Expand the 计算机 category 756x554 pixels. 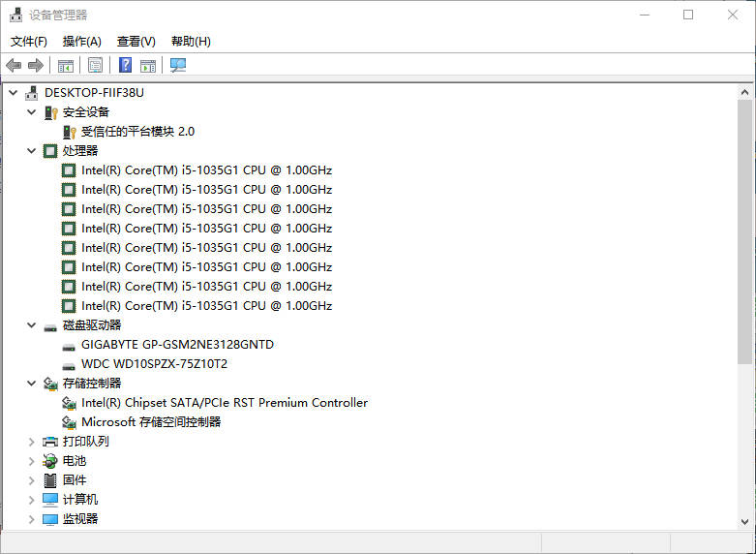(x=31, y=500)
